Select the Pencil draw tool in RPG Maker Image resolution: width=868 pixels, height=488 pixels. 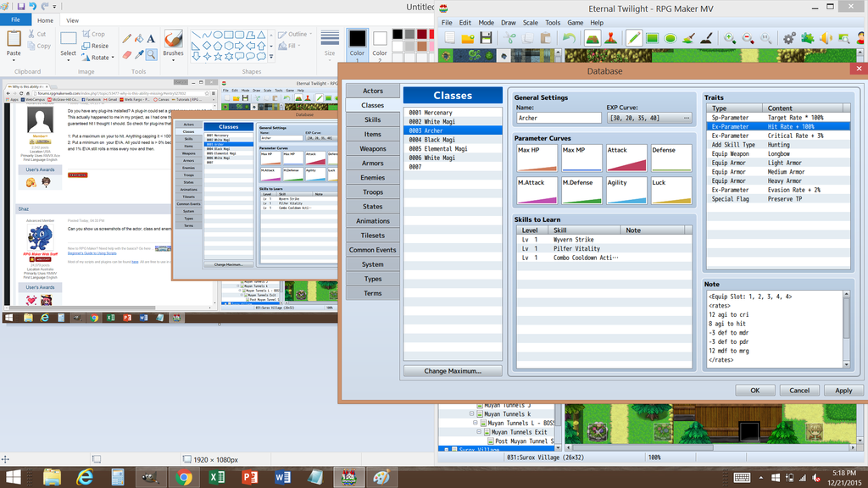click(633, 38)
